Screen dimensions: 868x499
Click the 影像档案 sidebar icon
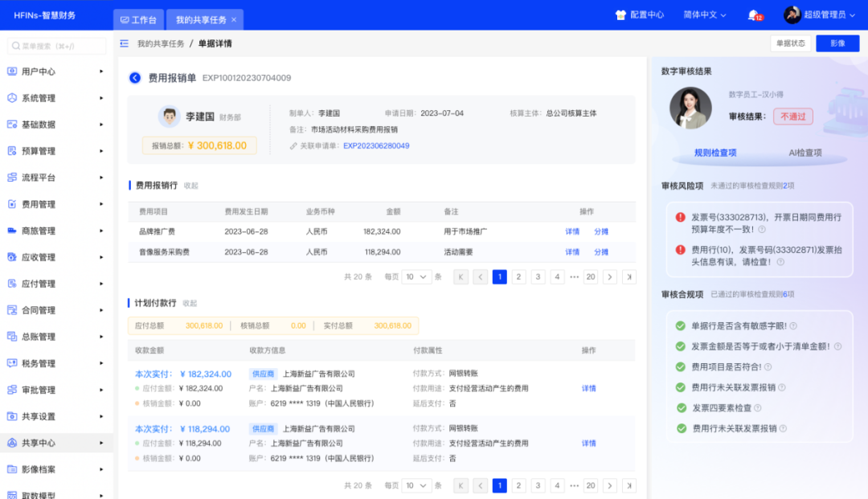[x=12, y=469]
